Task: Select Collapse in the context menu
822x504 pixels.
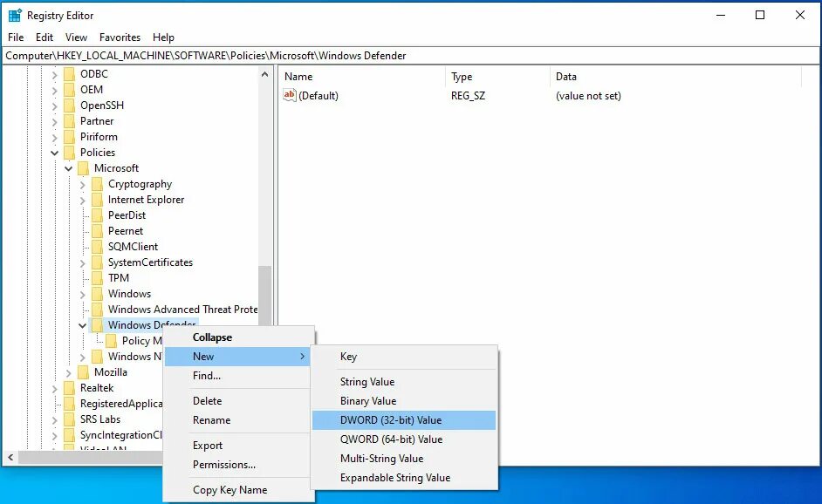Action: [237, 337]
